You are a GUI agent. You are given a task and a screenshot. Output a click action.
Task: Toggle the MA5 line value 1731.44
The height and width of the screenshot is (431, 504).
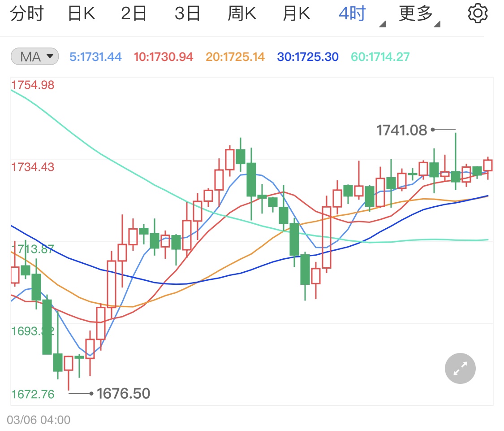coord(95,57)
